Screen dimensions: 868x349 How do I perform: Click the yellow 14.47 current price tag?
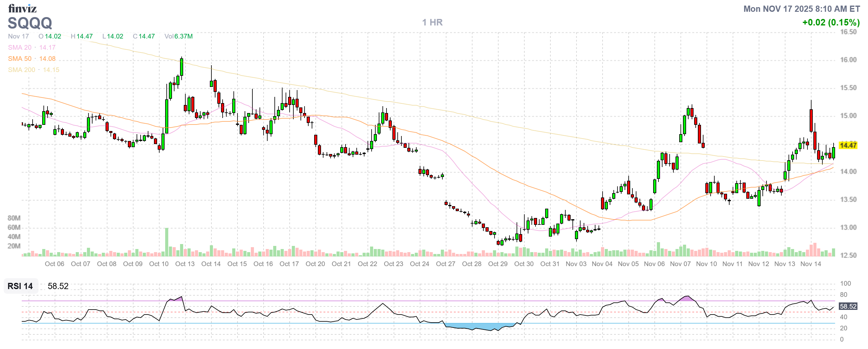848,145
